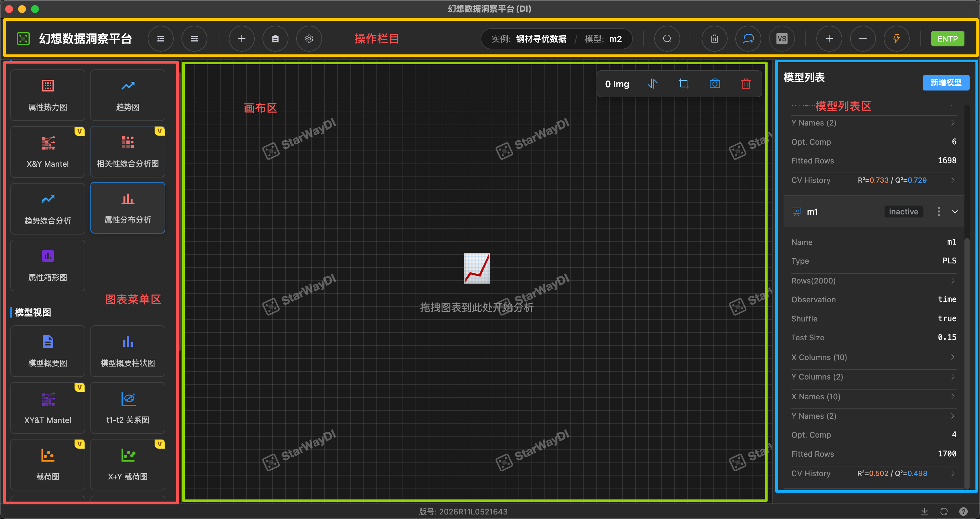Click the clipboard icon in operation bar
Viewport: 980px width, 519px height.
tap(275, 39)
